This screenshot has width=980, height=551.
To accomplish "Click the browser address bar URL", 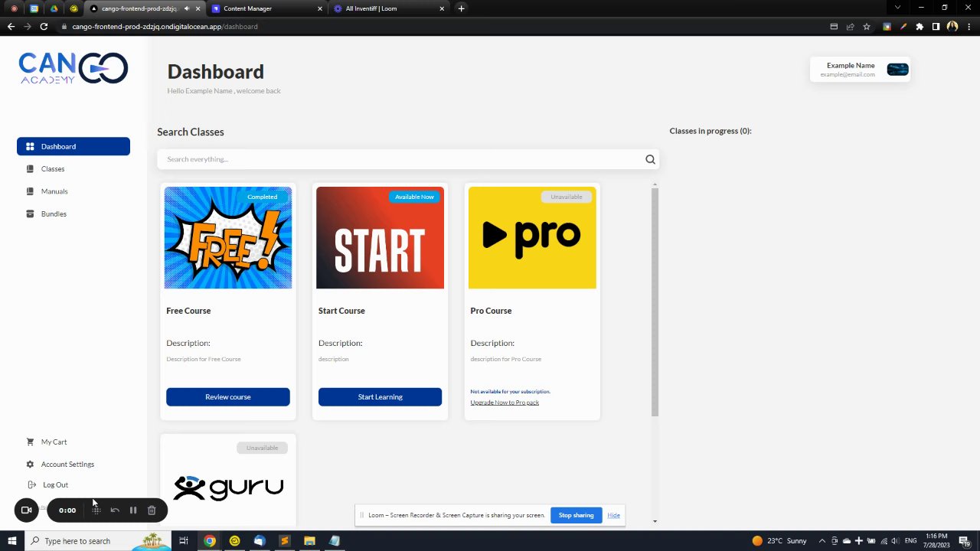I will tap(165, 26).
